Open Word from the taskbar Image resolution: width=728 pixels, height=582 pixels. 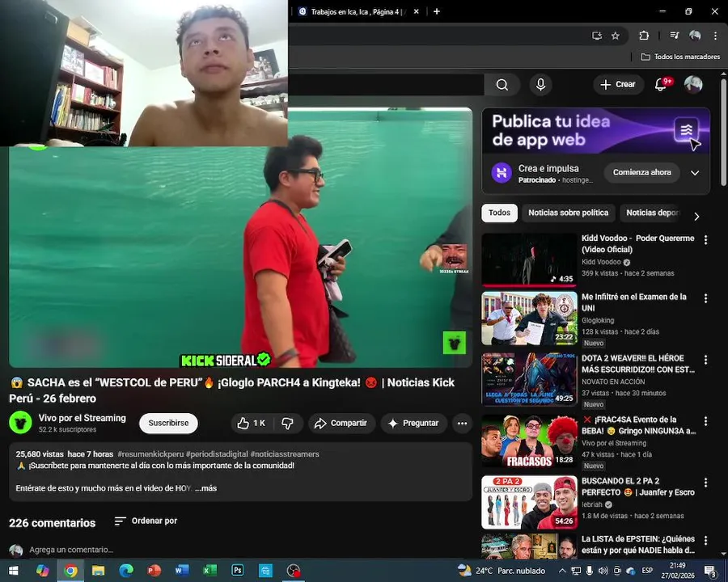(182, 570)
